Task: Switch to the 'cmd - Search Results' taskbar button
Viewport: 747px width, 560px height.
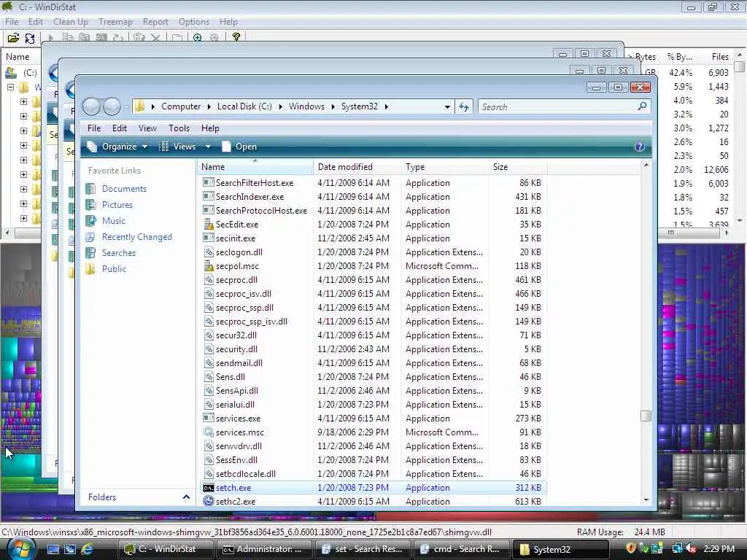Action: [461, 549]
